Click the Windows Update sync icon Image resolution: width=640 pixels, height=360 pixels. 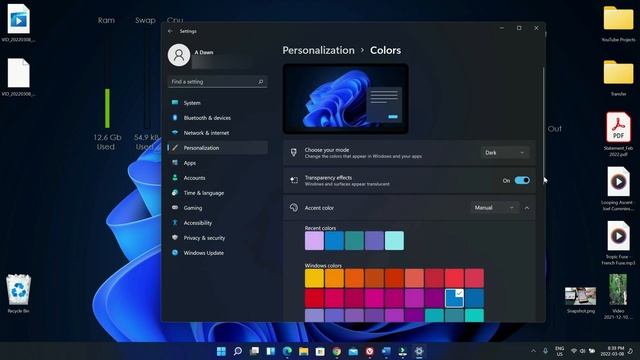[175, 253]
